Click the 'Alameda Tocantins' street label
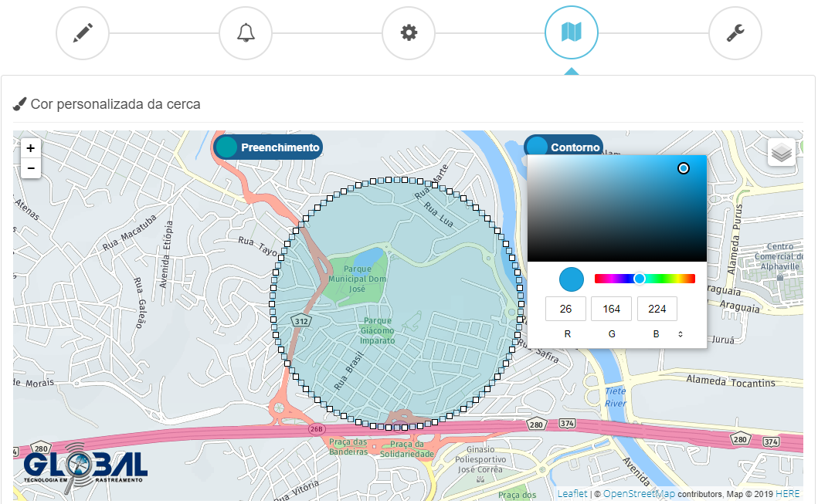Screen dimensions: 818x504 pos(731,381)
